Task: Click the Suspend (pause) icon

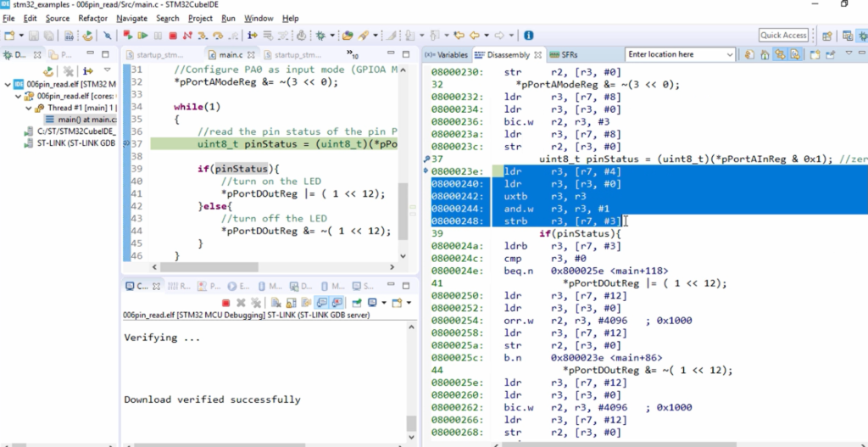Action: click(158, 36)
